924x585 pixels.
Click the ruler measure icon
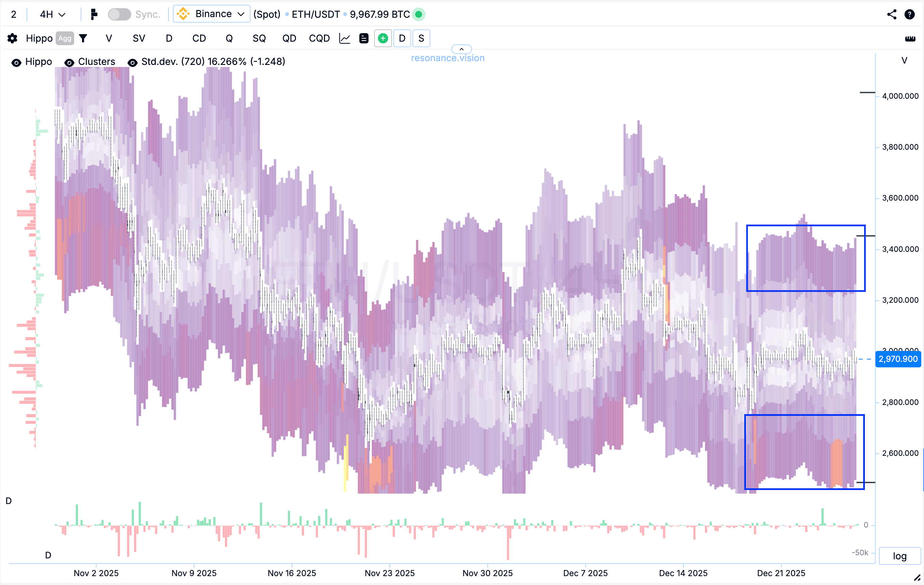[910, 39]
